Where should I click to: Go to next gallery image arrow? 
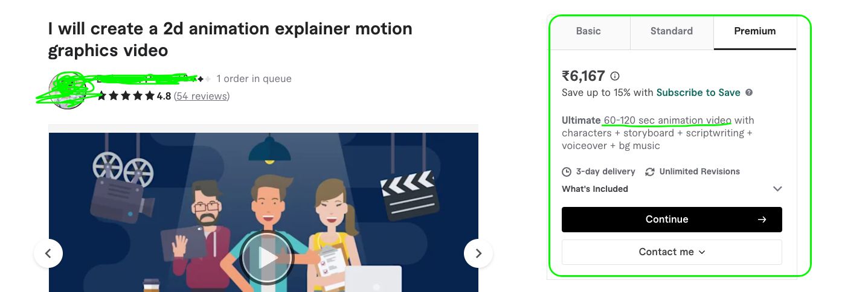point(478,253)
